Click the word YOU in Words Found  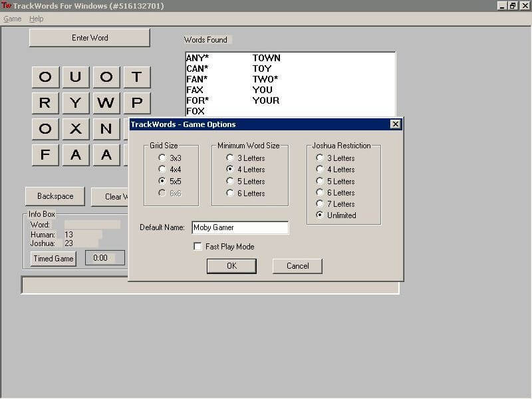262,90
